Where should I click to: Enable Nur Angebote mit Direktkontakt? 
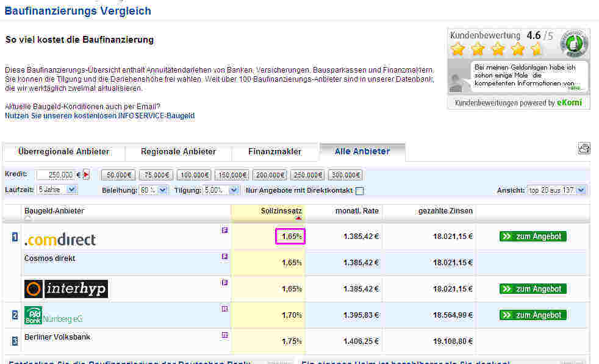358,190
